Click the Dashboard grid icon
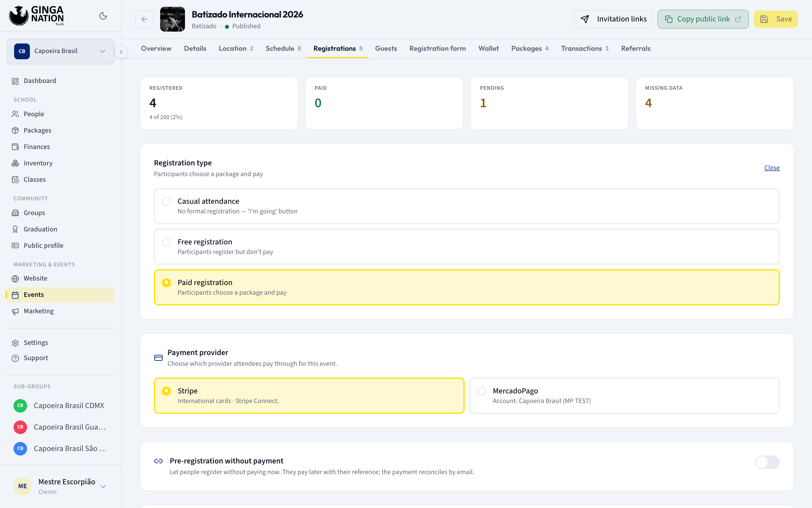The height and width of the screenshot is (508, 812). tap(15, 81)
